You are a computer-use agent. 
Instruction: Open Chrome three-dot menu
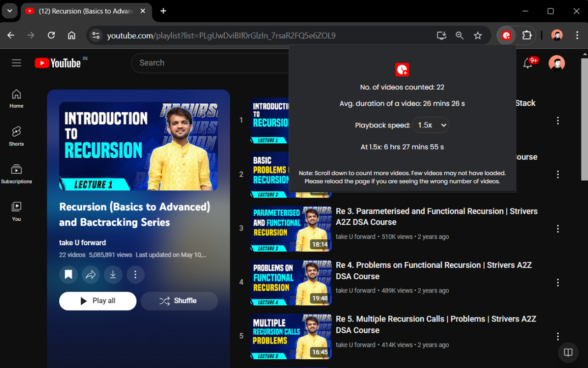click(577, 35)
